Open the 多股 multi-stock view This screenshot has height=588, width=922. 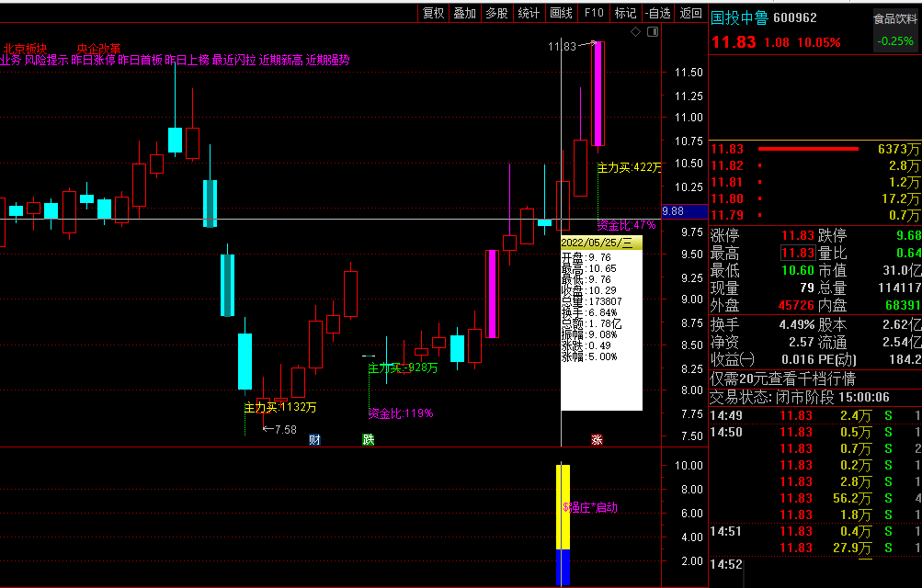click(x=496, y=13)
